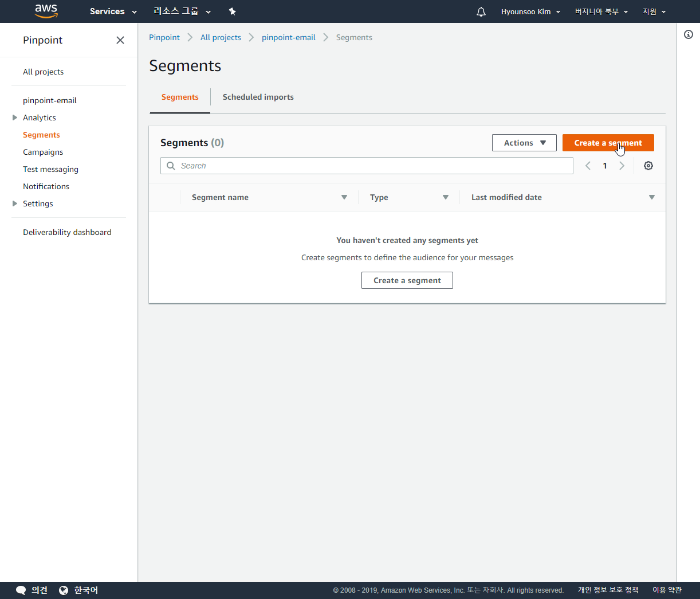Follow the Pinpoint breadcrumb link
Image resolution: width=700 pixels, height=599 pixels.
point(164,37)
